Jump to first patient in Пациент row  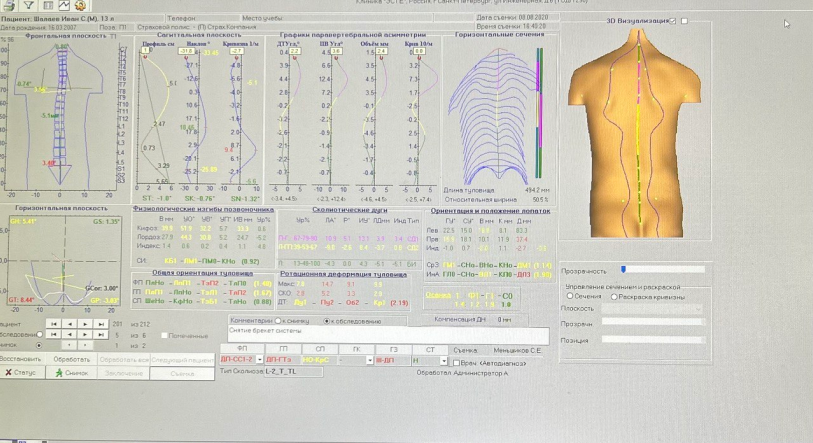(x=54, y=324)
